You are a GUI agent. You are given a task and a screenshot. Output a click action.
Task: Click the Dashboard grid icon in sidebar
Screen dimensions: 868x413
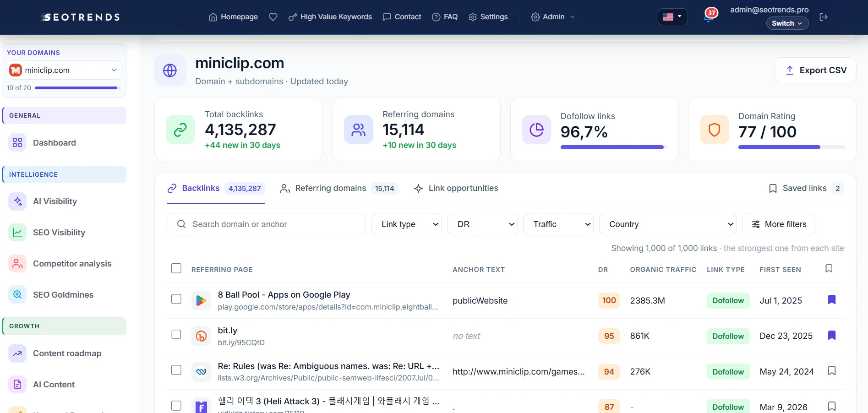(x=17, y=143)
